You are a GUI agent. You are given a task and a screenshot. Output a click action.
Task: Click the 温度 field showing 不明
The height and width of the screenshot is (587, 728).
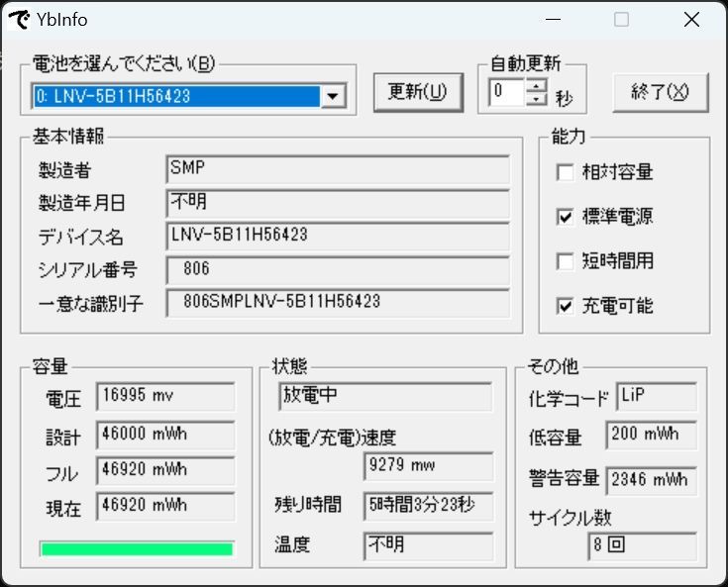[429, 545]
